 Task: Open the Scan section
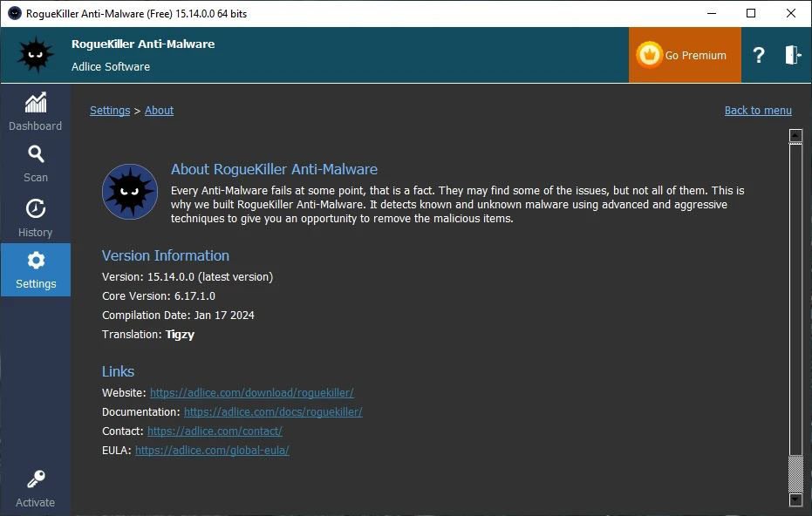[35, 164]
